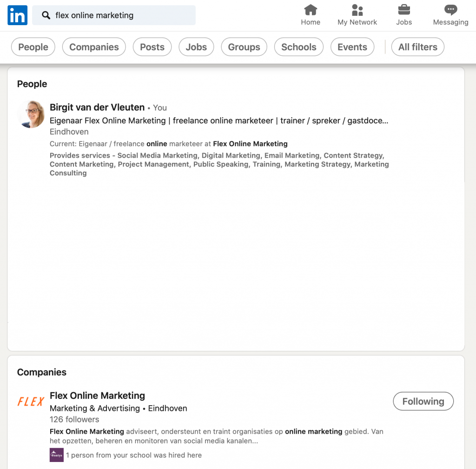This screenshot has width=476, height=469.
Task: Click the LinkedIn logo icon
Action: (x=17, y=15)
